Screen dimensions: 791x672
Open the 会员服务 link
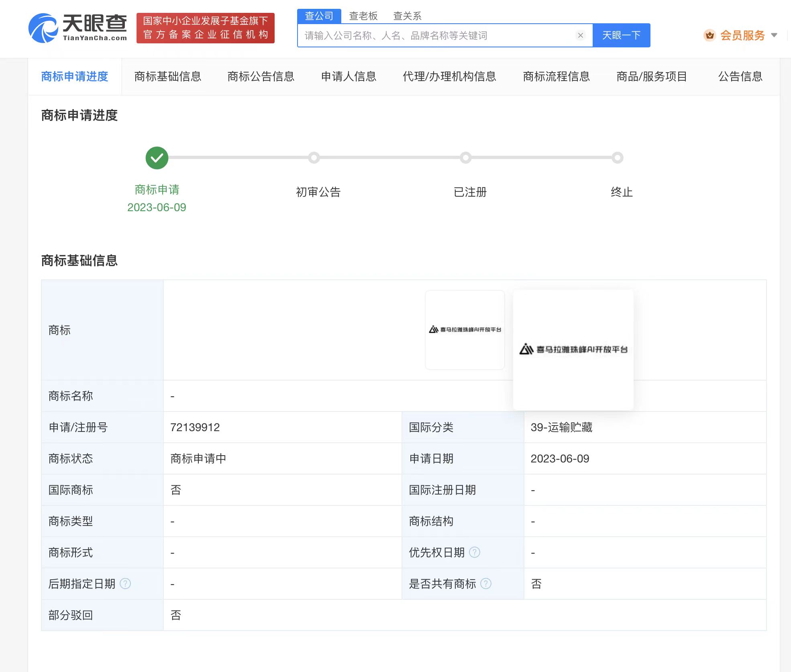point(742,35)
